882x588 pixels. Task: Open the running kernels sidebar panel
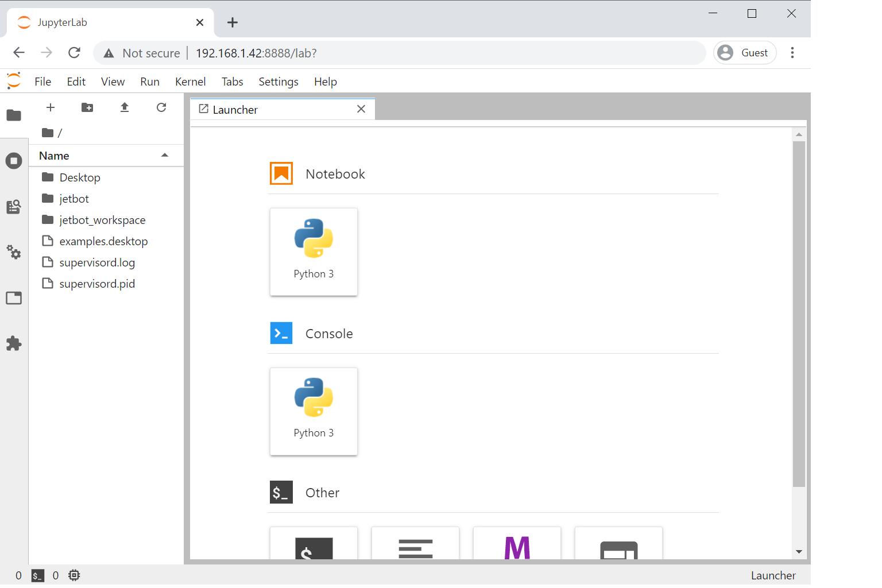pos(14,161)
